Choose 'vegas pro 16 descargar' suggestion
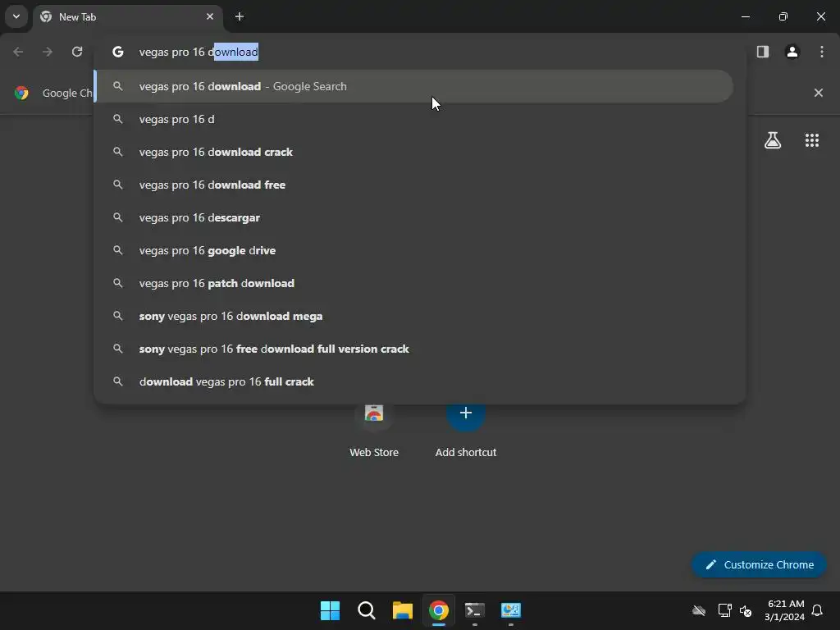Image resolution: width=840 pixels, height=630 pixels. tap(414, 217)
